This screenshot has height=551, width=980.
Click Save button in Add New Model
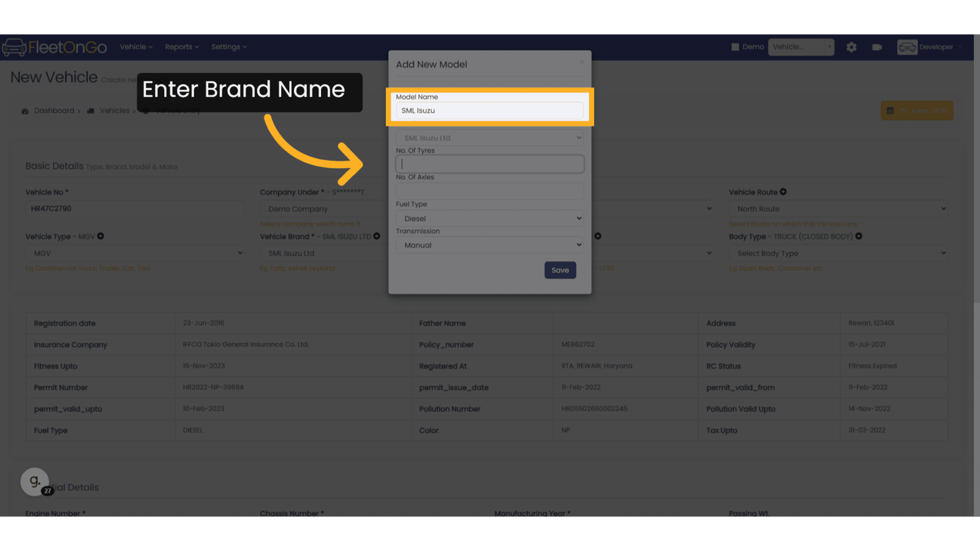(x=560, y=270)
